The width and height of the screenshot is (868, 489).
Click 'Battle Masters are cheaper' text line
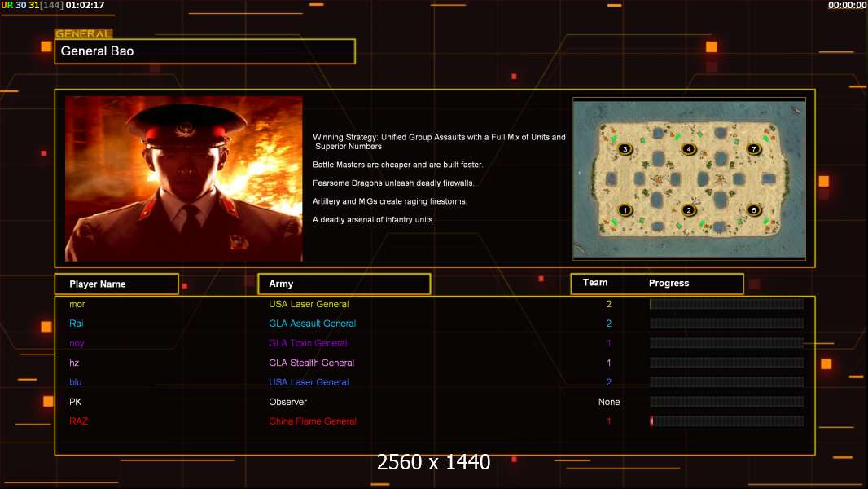point(397,165)
